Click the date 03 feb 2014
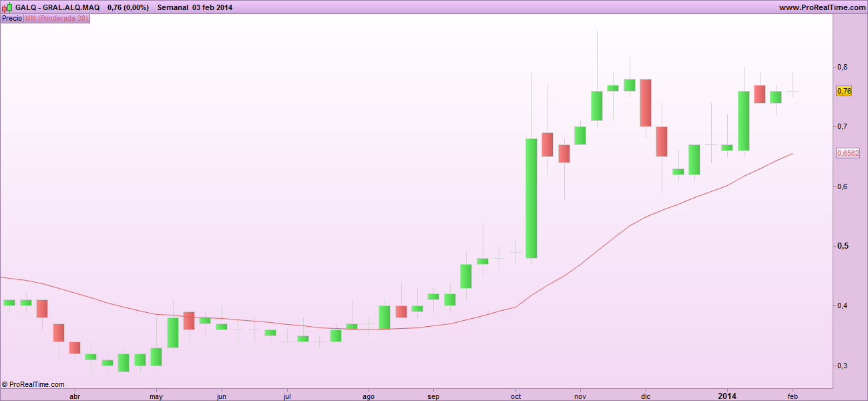 [x=212, y=7]
